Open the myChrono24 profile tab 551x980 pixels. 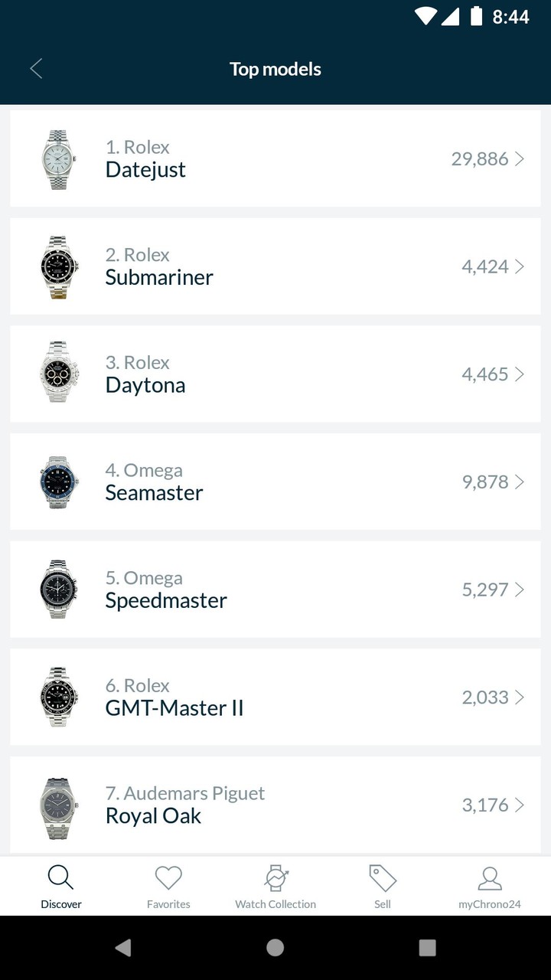pos(490,886)
